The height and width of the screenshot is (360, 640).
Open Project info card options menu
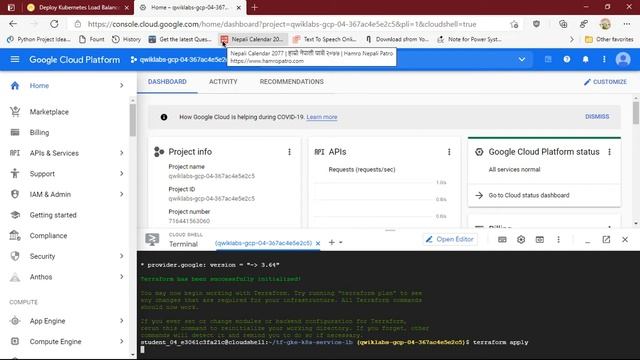(289, 152)
